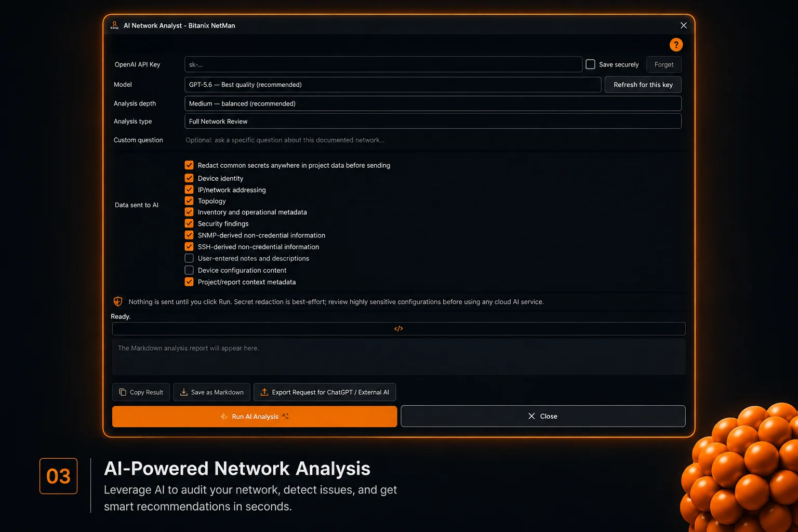Click the orange shield warning icon

118,302
